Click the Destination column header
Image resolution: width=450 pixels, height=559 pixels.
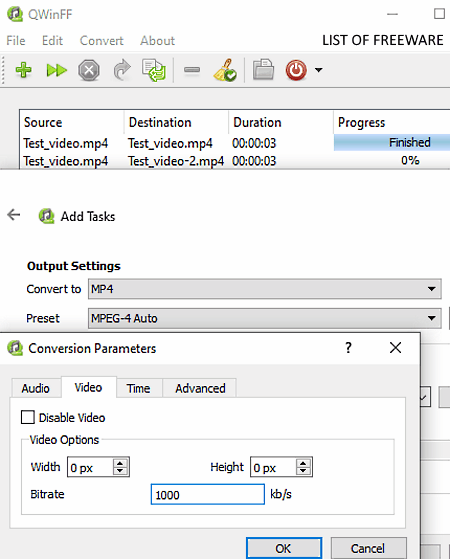[x=177, y=122]
